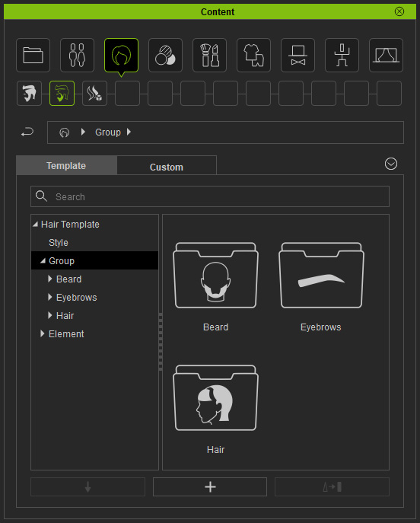Open the Makeup category icon
420x523 pixels.
point(210,55)
